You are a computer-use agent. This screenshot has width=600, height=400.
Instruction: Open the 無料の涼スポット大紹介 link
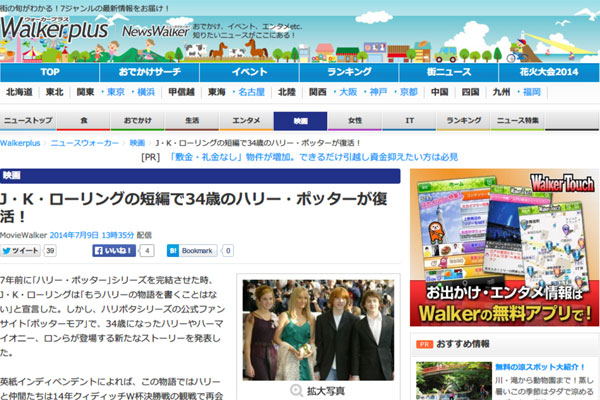coord(540,367)
